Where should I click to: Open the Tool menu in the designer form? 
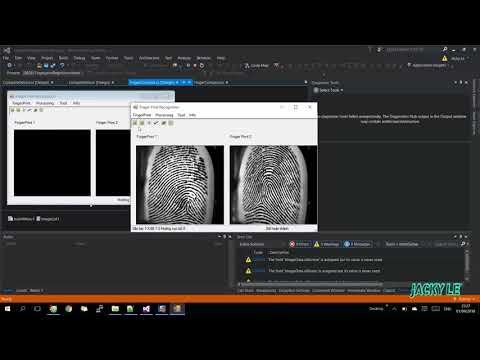click(63, 103)
